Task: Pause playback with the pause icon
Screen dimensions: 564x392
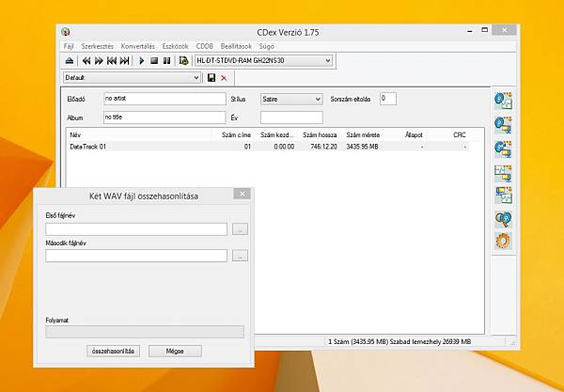Action: pyautogui.click(x=166, y=61)
